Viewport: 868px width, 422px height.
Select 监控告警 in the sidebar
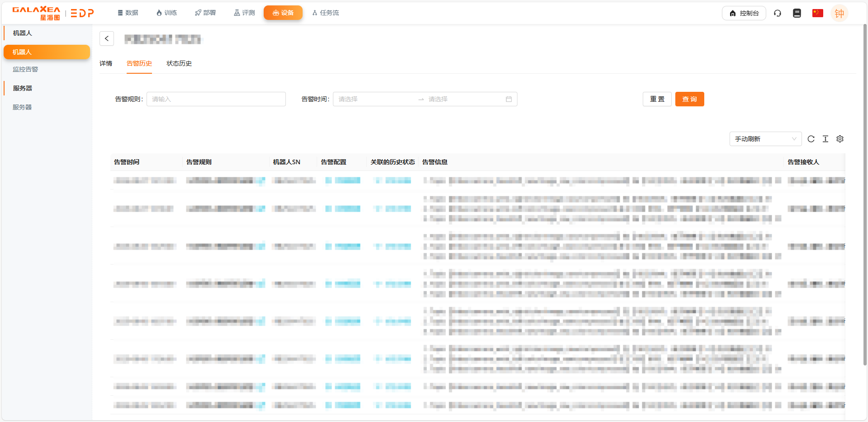25,69
